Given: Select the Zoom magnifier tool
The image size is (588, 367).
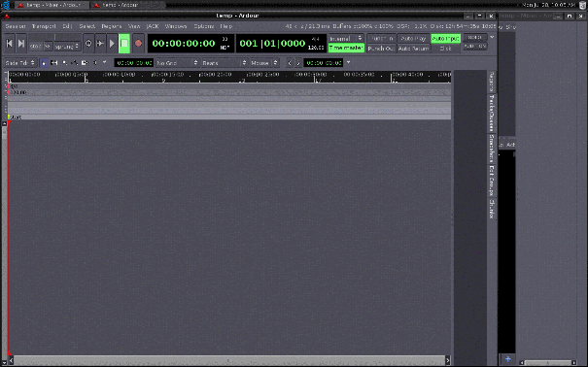Looking at the screenshot, I should point(64,63).
